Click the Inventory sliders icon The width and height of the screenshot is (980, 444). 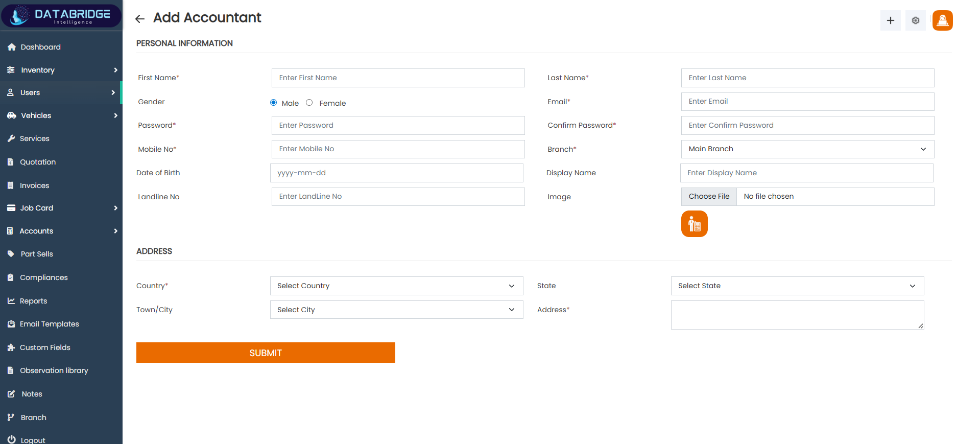click(x=11, y=70)
